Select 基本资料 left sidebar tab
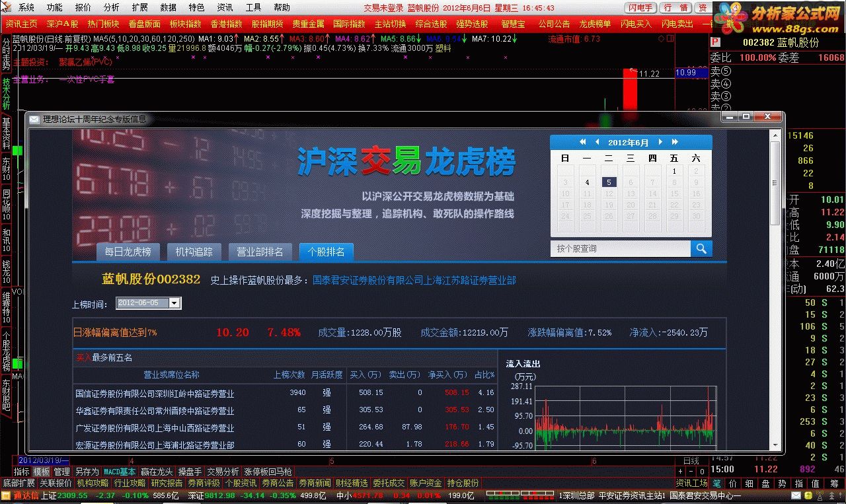 pos(6,133)
